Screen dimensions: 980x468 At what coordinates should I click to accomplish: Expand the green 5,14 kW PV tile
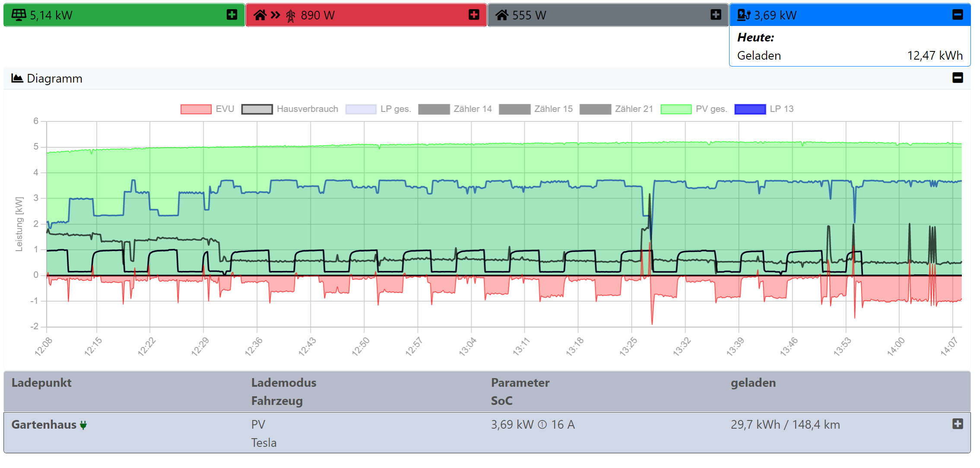232,15
